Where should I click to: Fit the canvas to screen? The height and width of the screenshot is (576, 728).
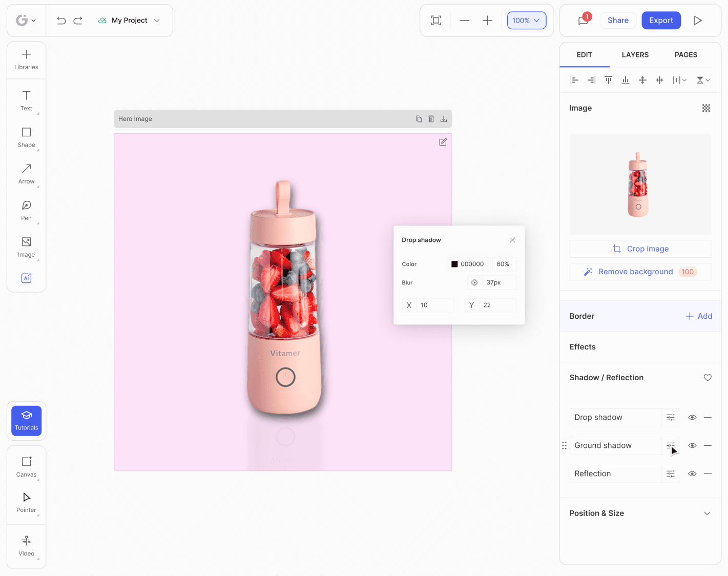pyautogui.click(x=436, y=20)
